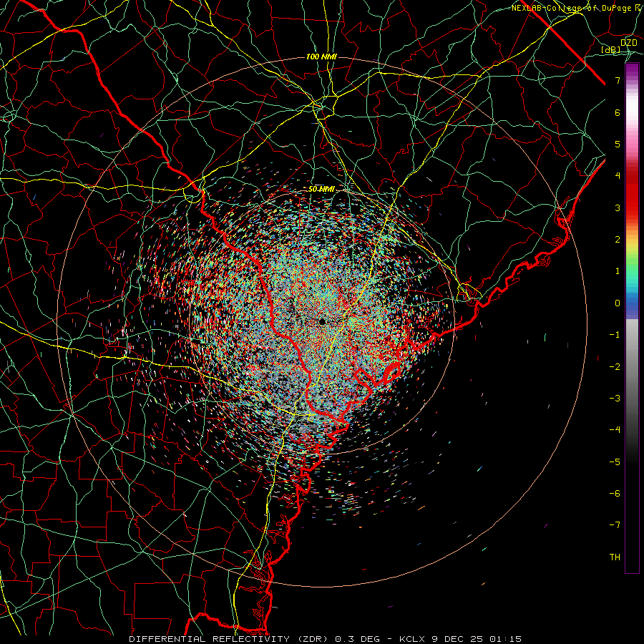Click the "TH" label on the color scale

point(615,557)
